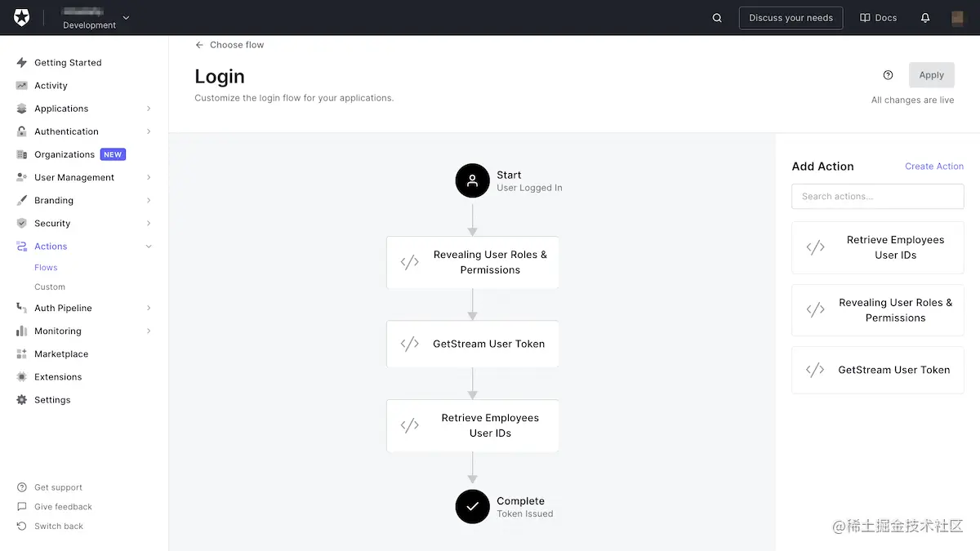The height and width of the screenshot is (551, 980).
Task: Select the Marketplace sidebar icon
Action: 20,353
